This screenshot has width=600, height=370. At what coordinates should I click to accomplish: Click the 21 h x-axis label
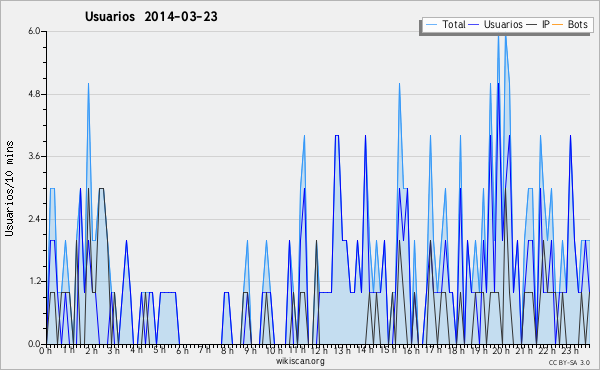coord(523,350)
